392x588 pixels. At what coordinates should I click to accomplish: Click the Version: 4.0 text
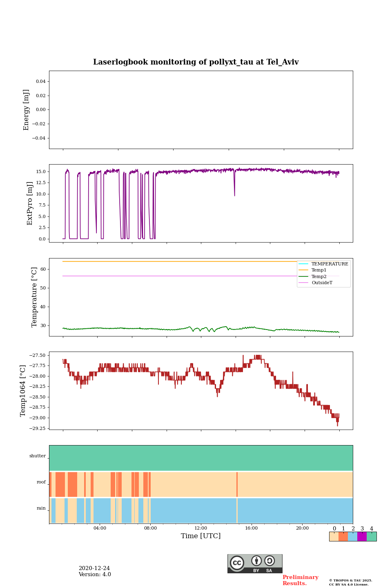[95, 575]
